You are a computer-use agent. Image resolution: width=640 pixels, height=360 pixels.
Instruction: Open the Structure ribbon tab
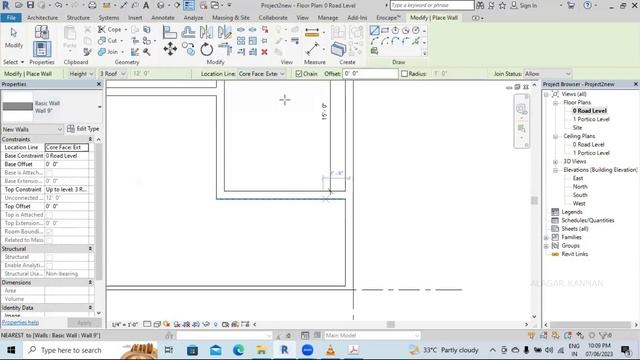[x=78, y=18]
